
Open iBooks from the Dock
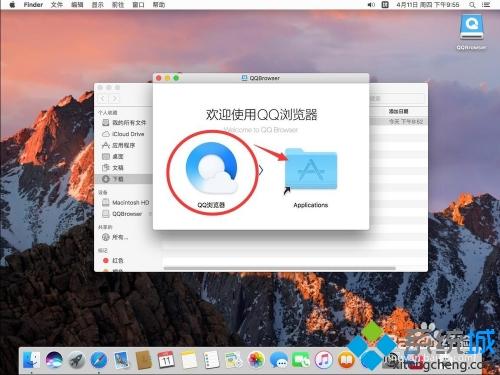[346, 360]
